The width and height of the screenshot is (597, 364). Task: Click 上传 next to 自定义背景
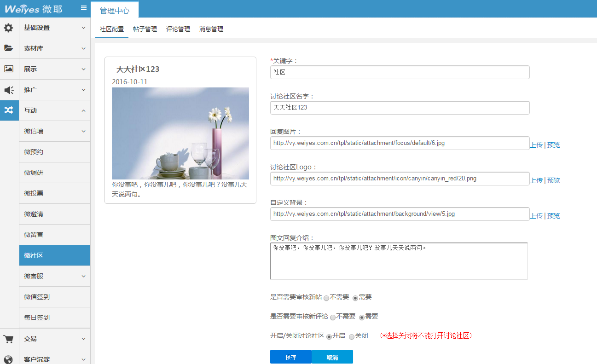537,216
